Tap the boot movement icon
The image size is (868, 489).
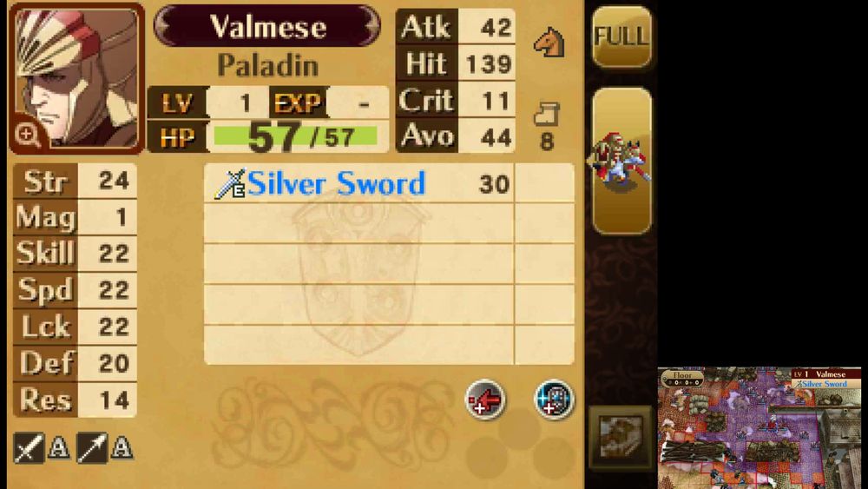[x=546, y=114]
